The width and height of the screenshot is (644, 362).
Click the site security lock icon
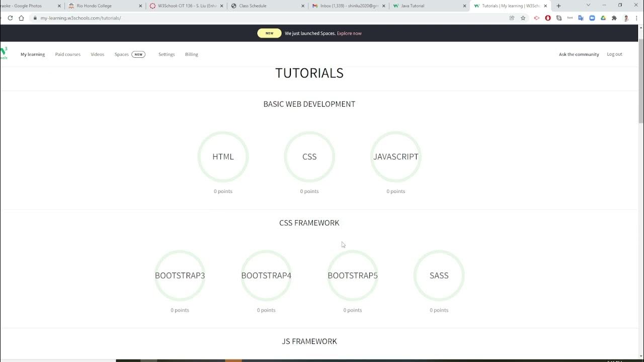[x=35, y=18]
